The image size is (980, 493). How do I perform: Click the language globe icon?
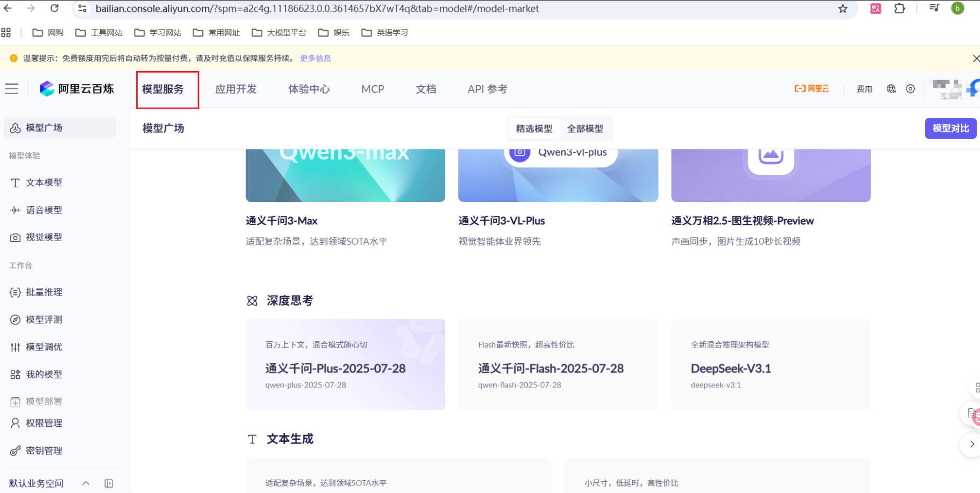891,89
